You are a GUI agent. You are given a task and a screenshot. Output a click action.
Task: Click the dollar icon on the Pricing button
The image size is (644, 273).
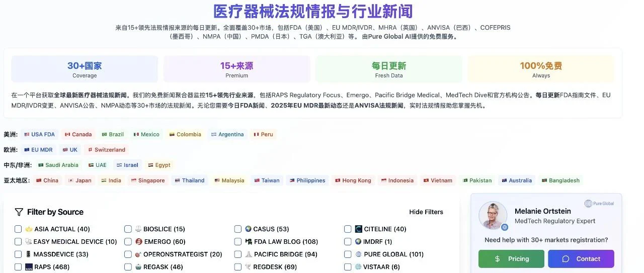click(497, 259)
